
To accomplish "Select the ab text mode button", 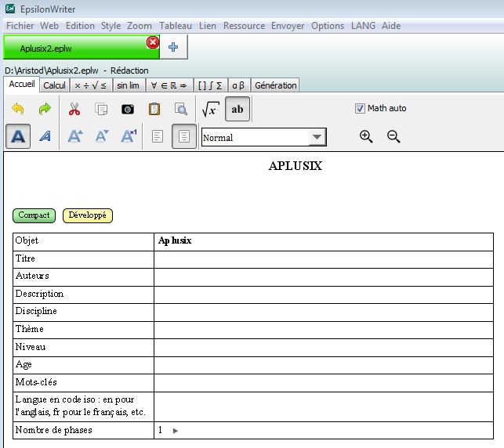I will 237,109.
